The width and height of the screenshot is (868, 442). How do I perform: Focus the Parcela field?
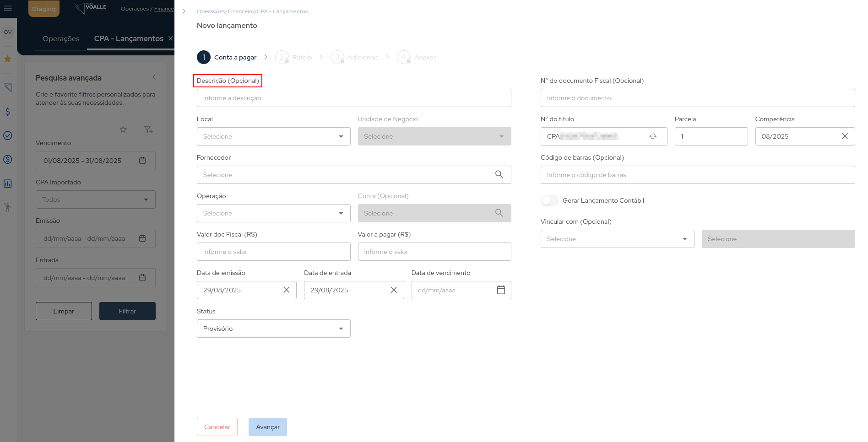(x=711, y=136)
